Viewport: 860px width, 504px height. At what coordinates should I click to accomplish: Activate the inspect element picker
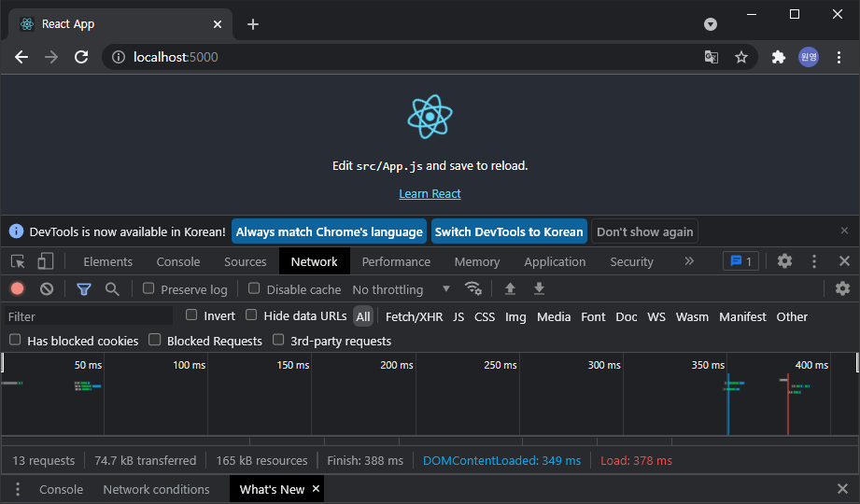click(18, 261)
